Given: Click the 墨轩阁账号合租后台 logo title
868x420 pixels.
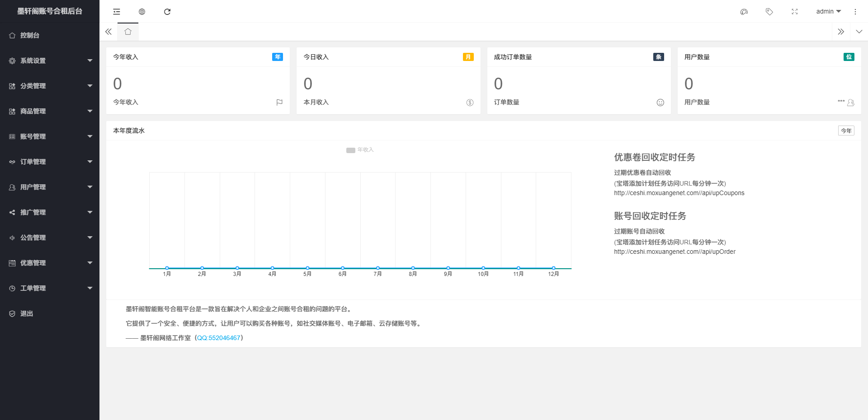Looking at the screenshot, I should pyautogui.click(x=50, y=11).
